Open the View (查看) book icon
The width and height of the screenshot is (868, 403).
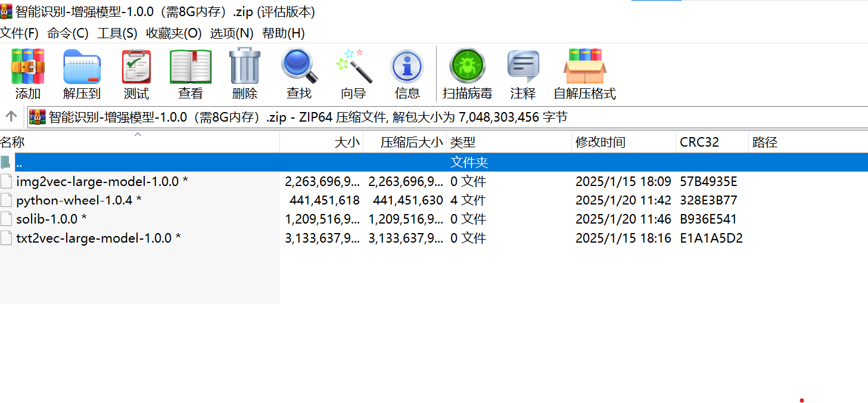191,74
